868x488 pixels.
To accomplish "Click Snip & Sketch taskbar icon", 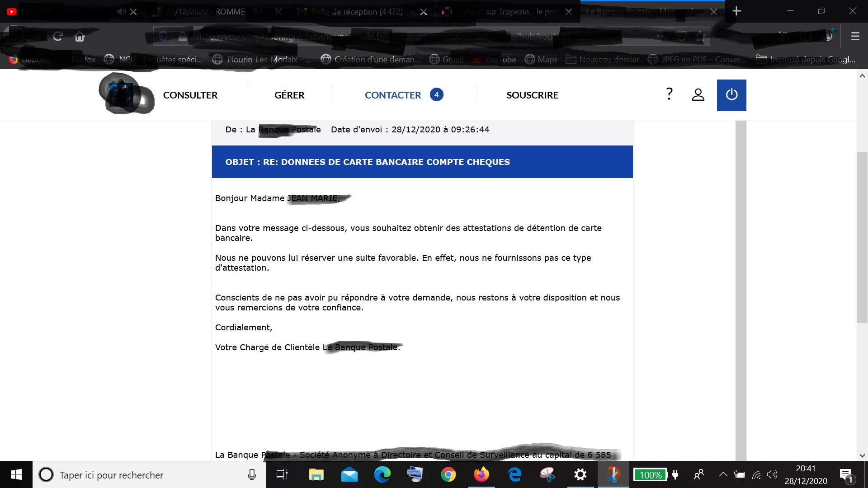I will tap(613, 474).
